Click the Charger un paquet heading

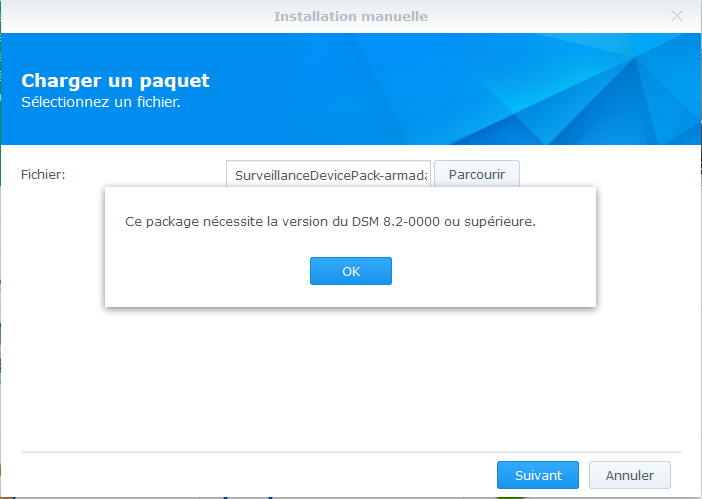(x=115, y=81)
